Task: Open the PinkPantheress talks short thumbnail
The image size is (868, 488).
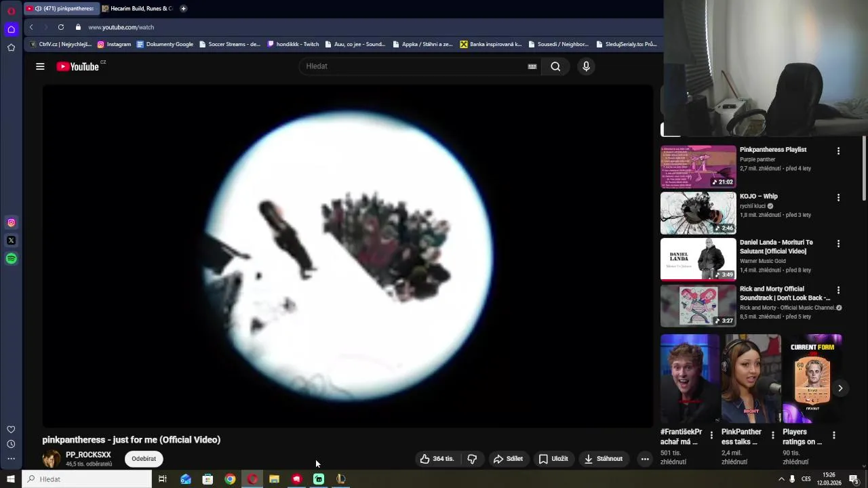Action: tap(751, 379)
